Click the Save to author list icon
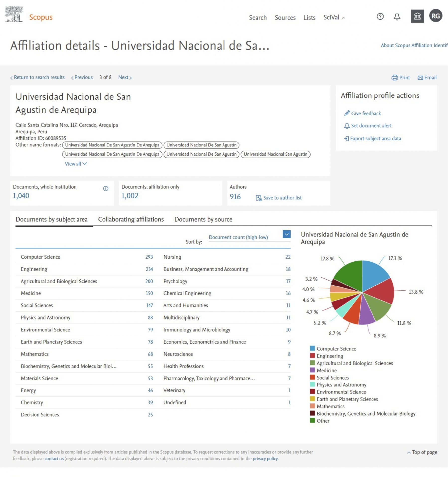This screenshot has height=477, width=448. 259,198
